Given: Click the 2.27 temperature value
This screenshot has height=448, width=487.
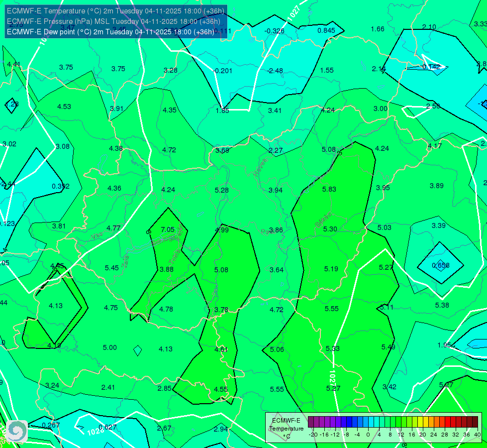Looking at the screenshot, I should (x=276, y=150).
